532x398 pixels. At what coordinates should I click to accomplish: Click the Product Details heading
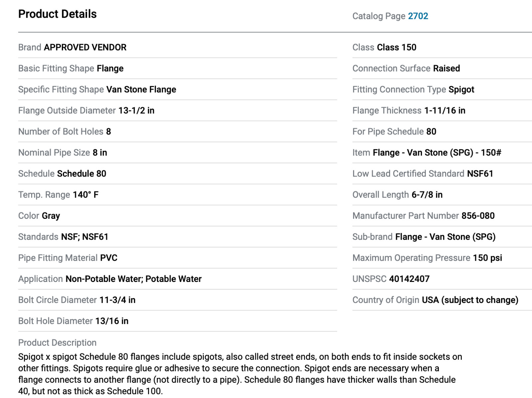(58, 14)
